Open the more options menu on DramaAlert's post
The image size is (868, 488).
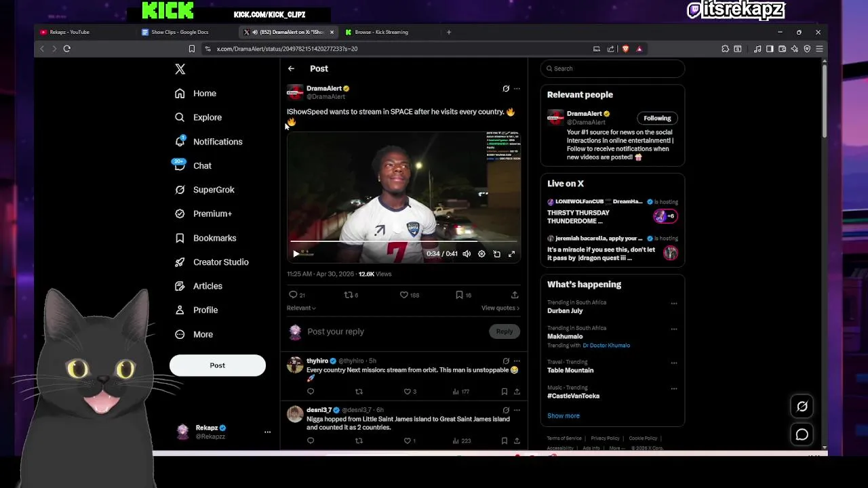pyautogui.click(x=517, y=89)
